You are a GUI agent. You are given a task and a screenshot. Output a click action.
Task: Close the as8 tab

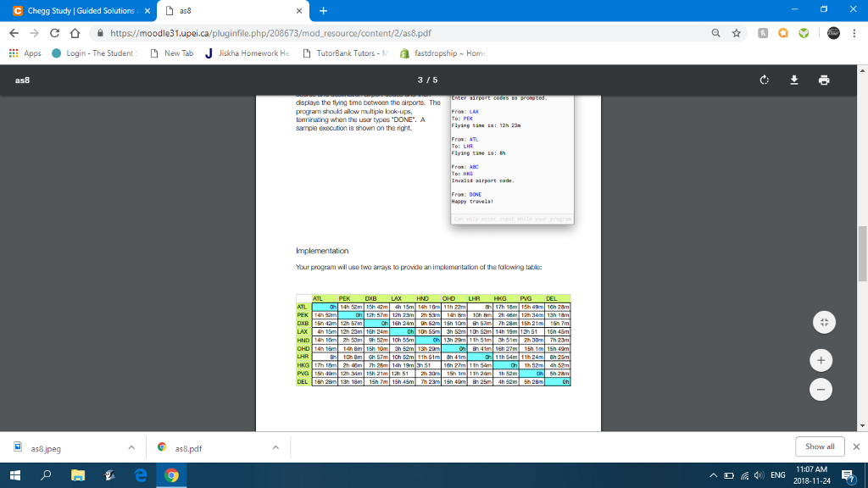299,10
